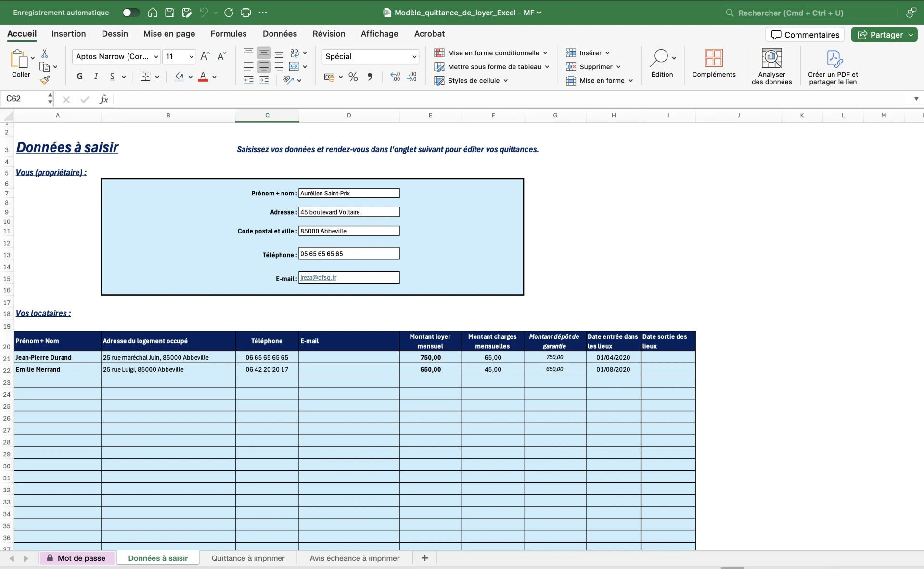Viewport: 924px width, 569px height.
Task: Click the Copy icon
Action: pos(44,67)
